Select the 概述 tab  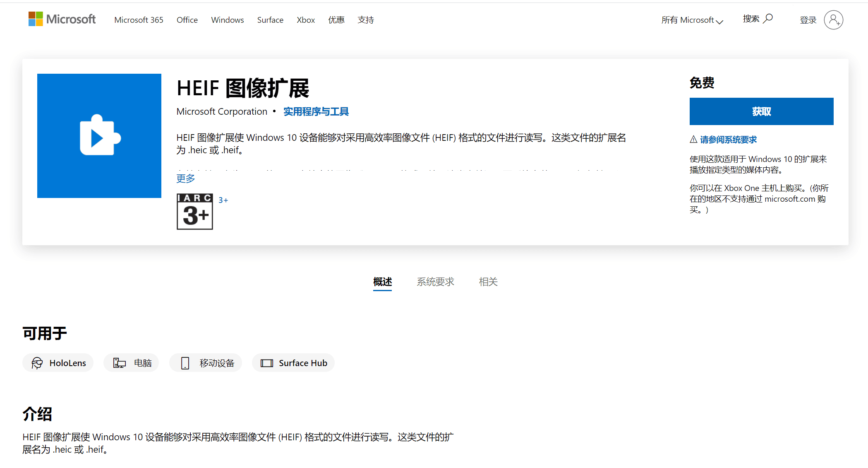click(x=382, y=282)
